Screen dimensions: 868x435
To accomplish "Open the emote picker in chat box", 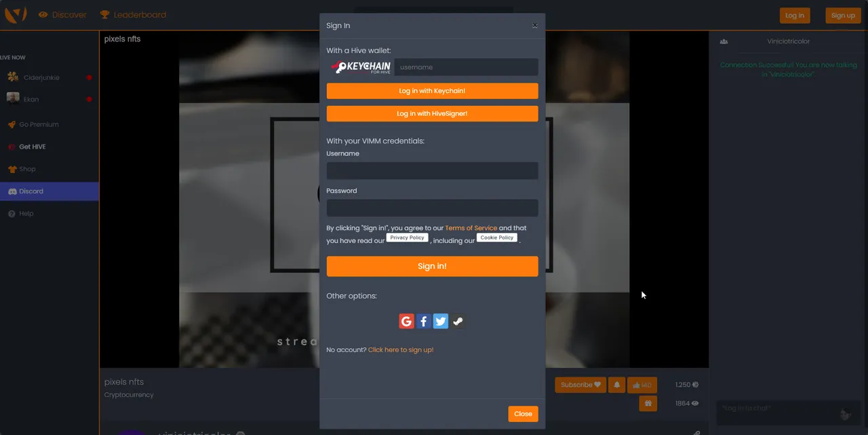I will 845,414.
